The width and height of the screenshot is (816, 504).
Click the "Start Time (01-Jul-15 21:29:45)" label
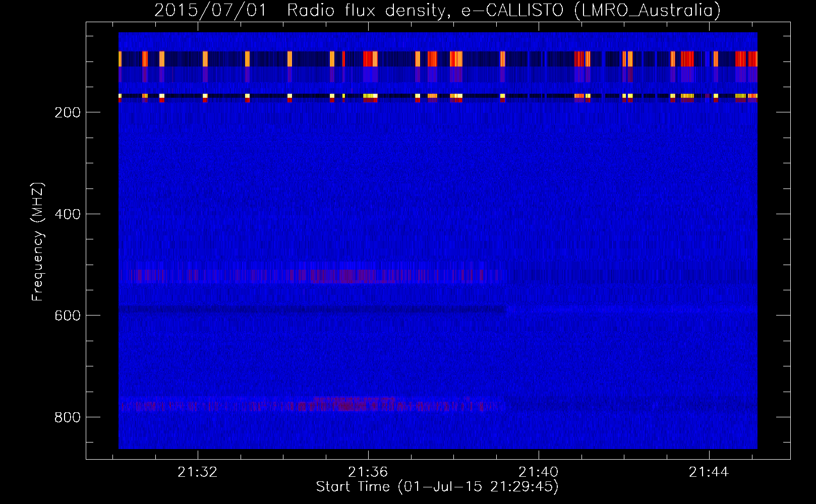tap(437, 487)
